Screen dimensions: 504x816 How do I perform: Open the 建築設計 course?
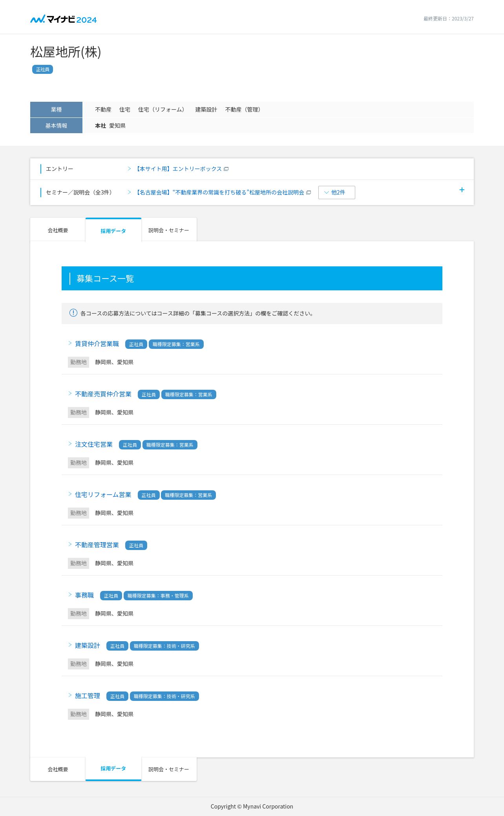88,645
